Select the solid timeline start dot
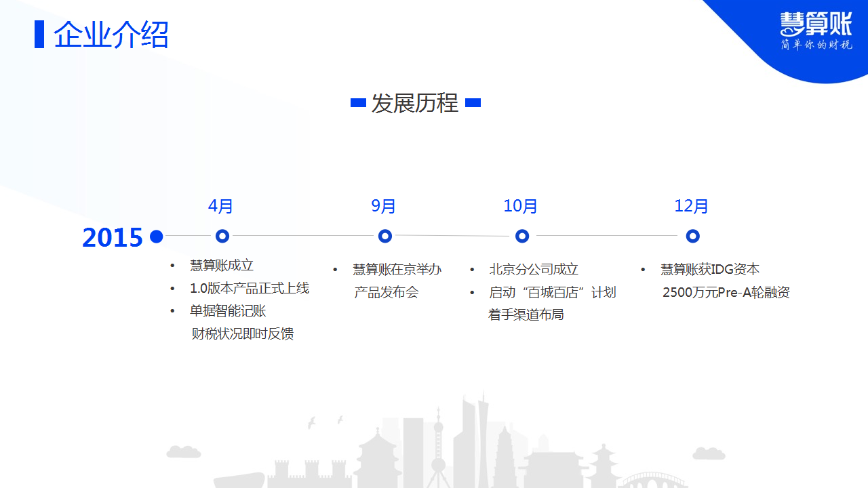Image resolution: width=868 pixels, height=488 pixels. tap(157, 236)
